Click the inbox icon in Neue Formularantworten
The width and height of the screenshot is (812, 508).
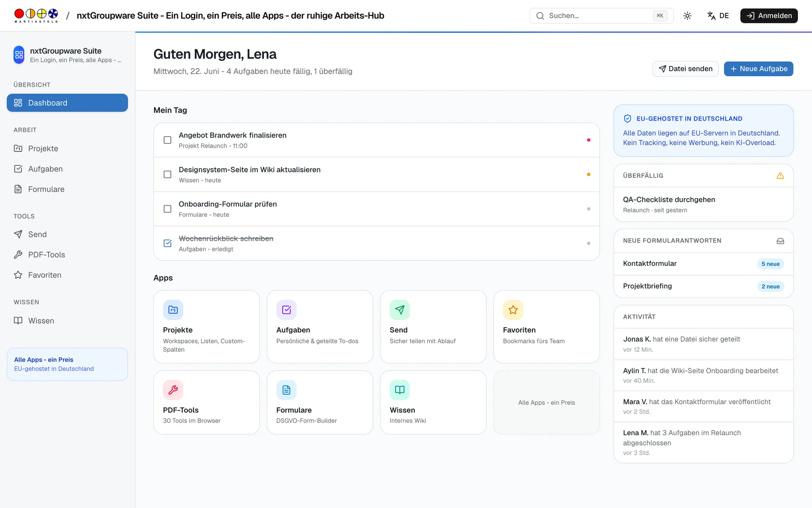coord(780,241)
